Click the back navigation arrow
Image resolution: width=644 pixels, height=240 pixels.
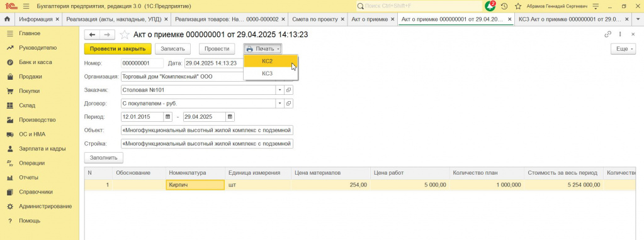tap(92, 35)
